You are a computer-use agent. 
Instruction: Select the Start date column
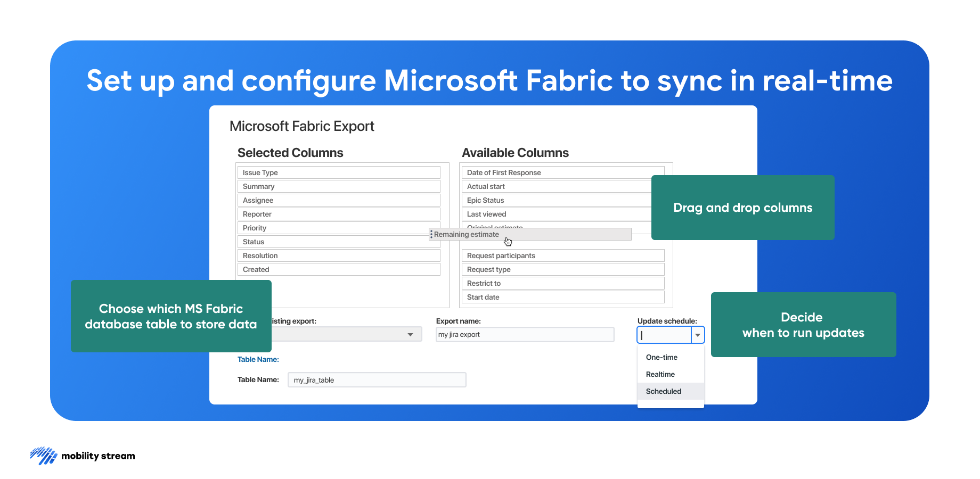[x=563, y=297]
